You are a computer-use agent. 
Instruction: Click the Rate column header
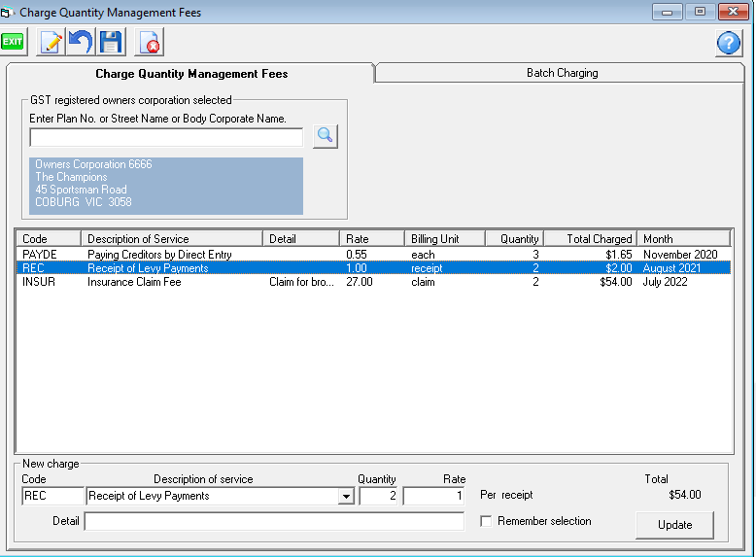(x=372, y=239)
